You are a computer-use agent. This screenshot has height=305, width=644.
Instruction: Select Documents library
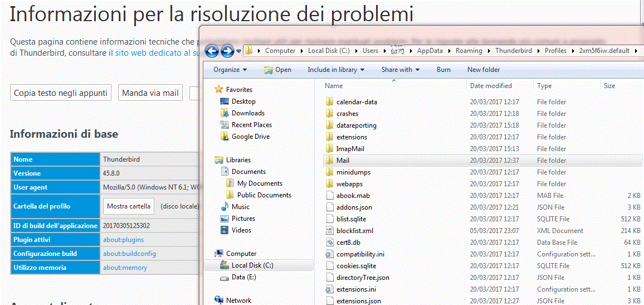(248, 171)
